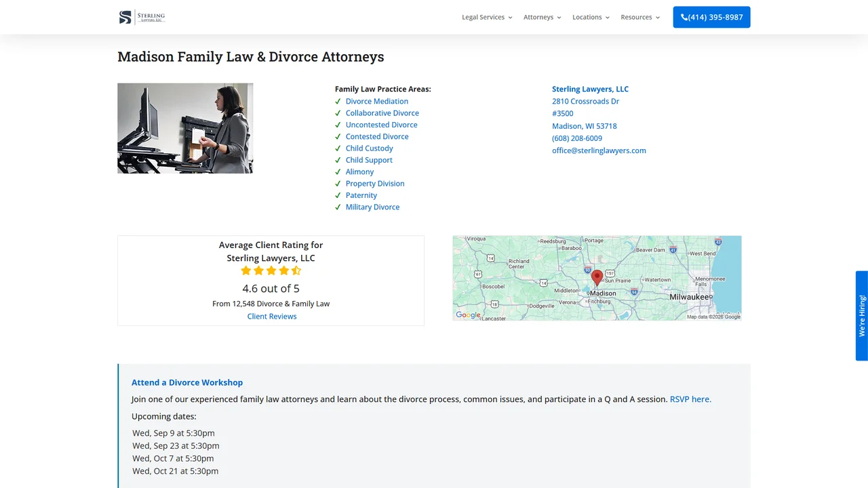Screen dimensions: 868x488
Task: Click the green checkmark beside Divorce Mediation
Action: pos(338,102)
